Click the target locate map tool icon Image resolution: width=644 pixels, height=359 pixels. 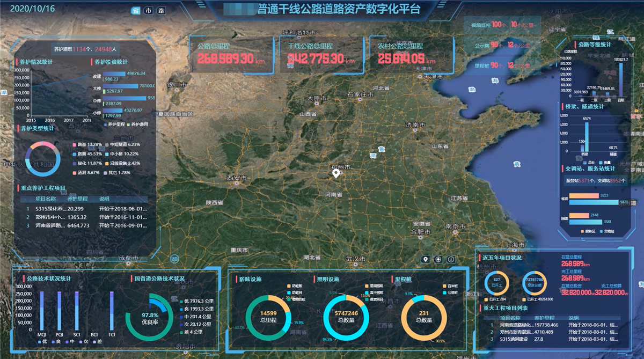pos(438,260)
